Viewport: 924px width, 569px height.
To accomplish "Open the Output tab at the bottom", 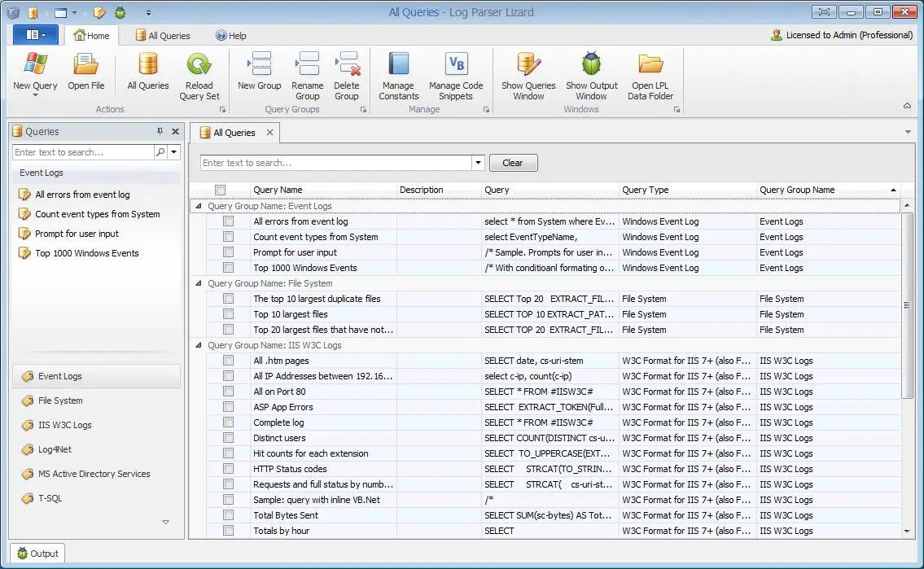I will pos(37,553).
